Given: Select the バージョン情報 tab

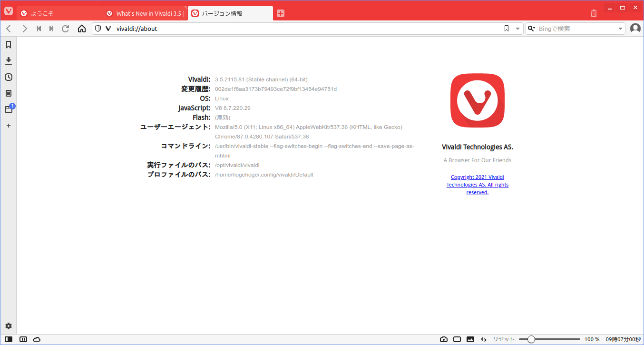Looking at the screenshot, I should 230,13.
